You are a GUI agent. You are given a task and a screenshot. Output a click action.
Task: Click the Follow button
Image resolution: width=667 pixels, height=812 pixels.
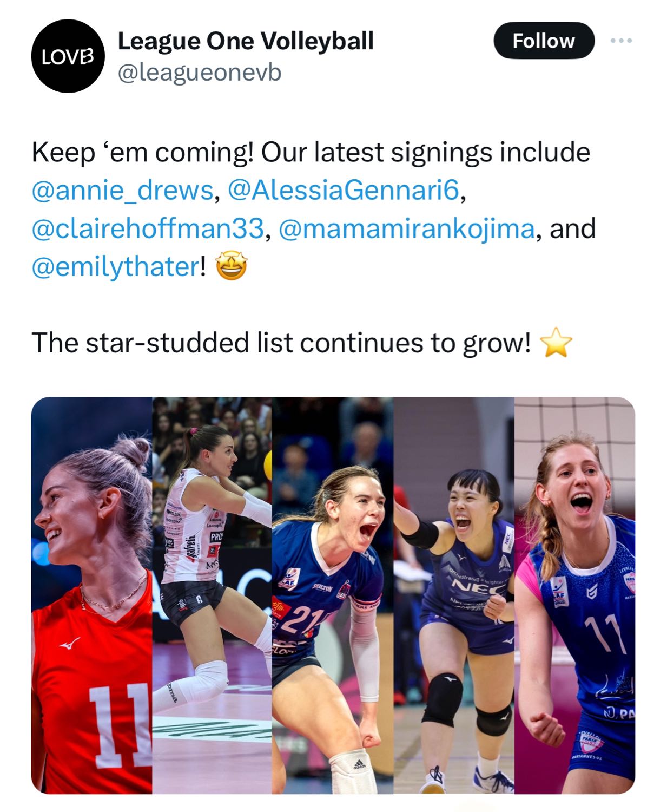(544, 41)
